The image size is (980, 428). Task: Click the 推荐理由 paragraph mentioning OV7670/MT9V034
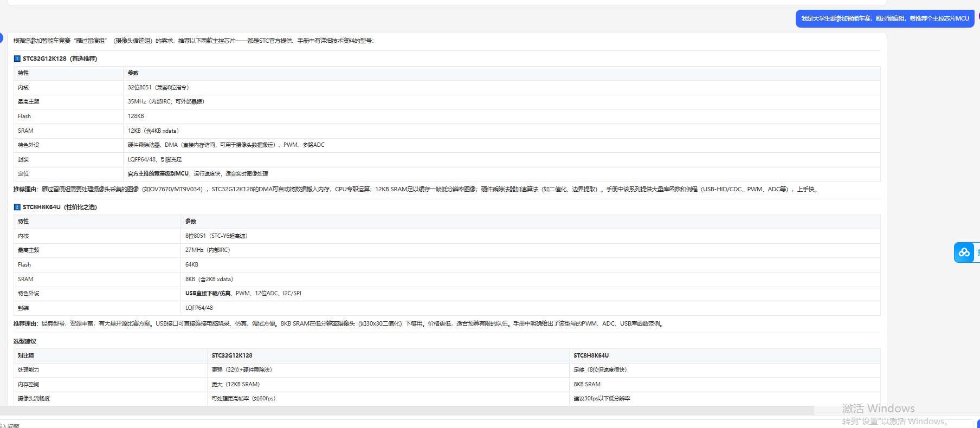pos(415,189)
